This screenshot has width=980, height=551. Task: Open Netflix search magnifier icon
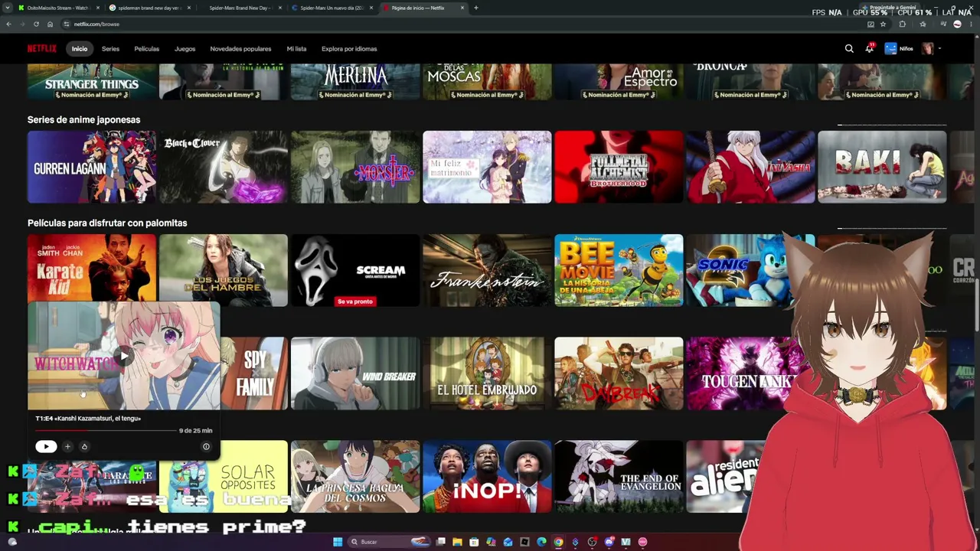pos(849,49)
